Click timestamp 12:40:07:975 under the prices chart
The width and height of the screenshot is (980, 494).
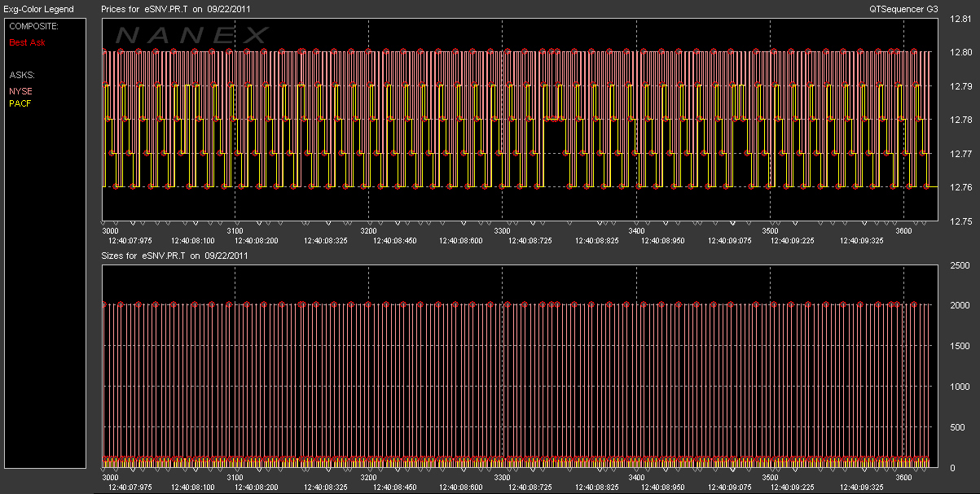point(130,241)
